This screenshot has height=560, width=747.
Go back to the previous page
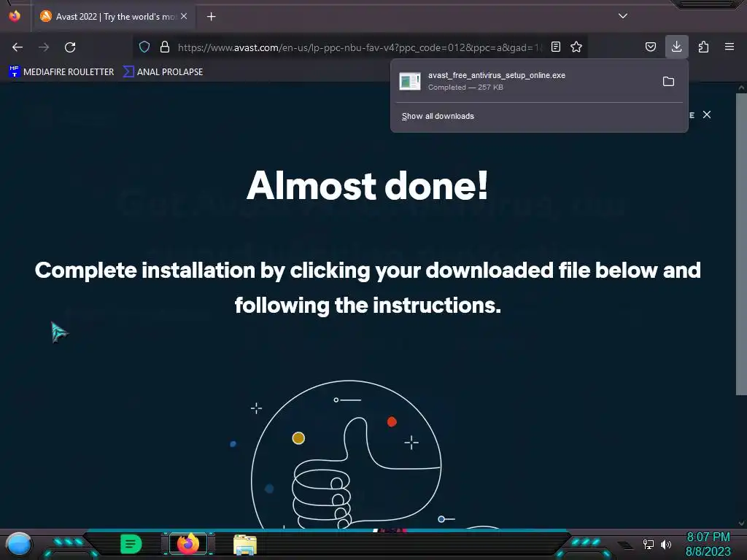pos(18,47)
